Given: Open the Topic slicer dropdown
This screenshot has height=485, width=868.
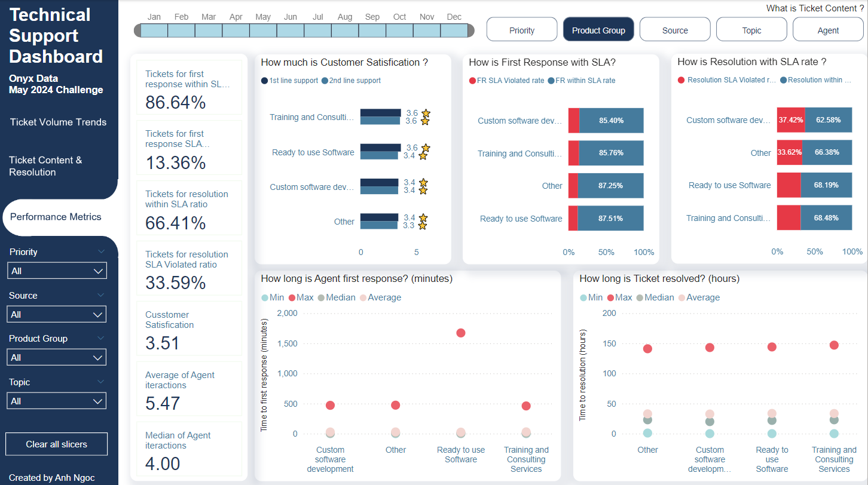Looking at the screenshot, I should (x=57, y=401).
